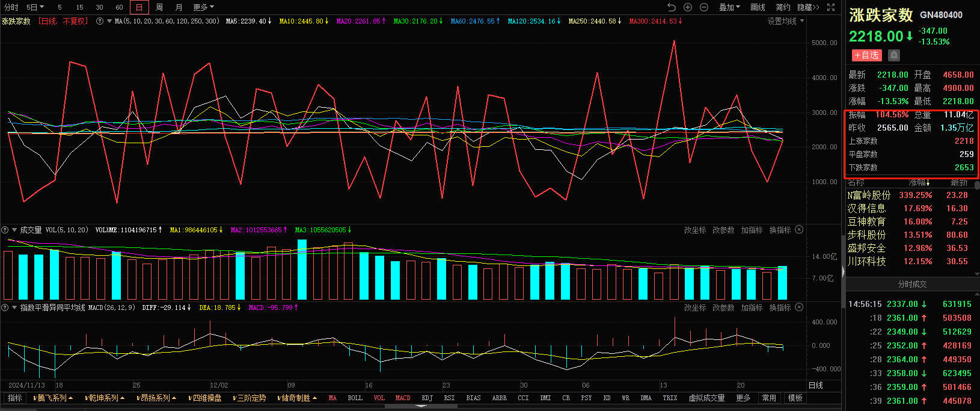Zoom in with the plus circle icon
980x411 pixels.
click(x=688, y=7)
